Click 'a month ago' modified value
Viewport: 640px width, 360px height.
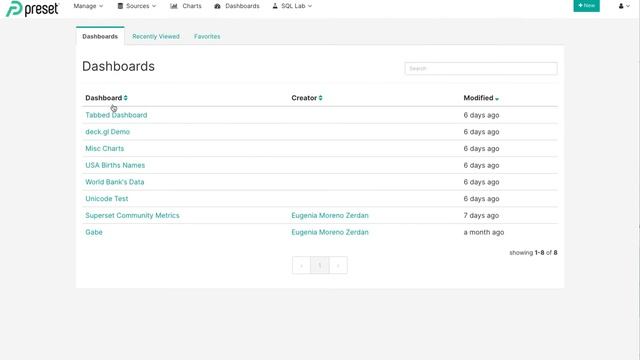coord(484,232)
